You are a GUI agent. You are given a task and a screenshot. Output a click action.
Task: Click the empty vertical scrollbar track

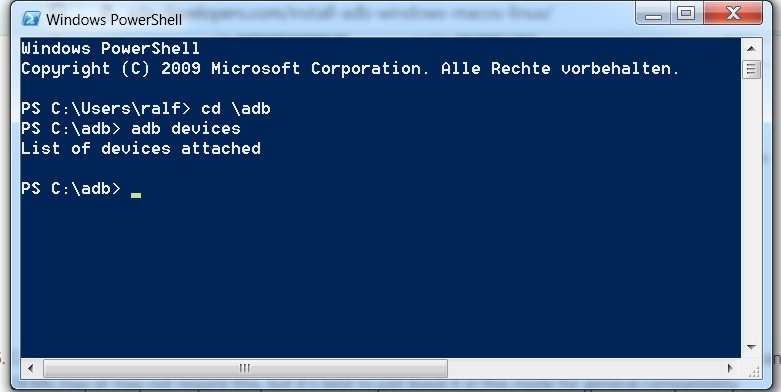751,208
